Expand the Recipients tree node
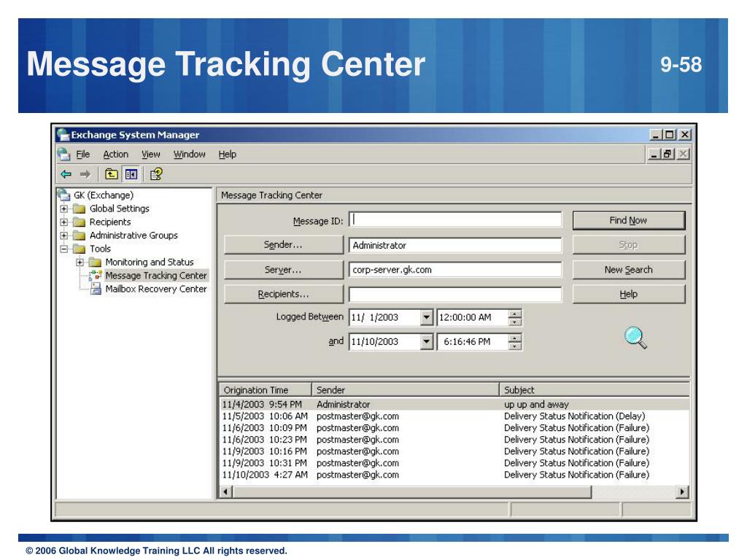The height and width of the screenshot is (560, 747). pos(64,222)
